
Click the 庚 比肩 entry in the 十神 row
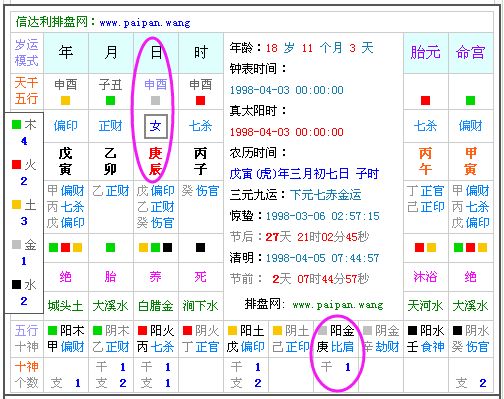(335, 347)
